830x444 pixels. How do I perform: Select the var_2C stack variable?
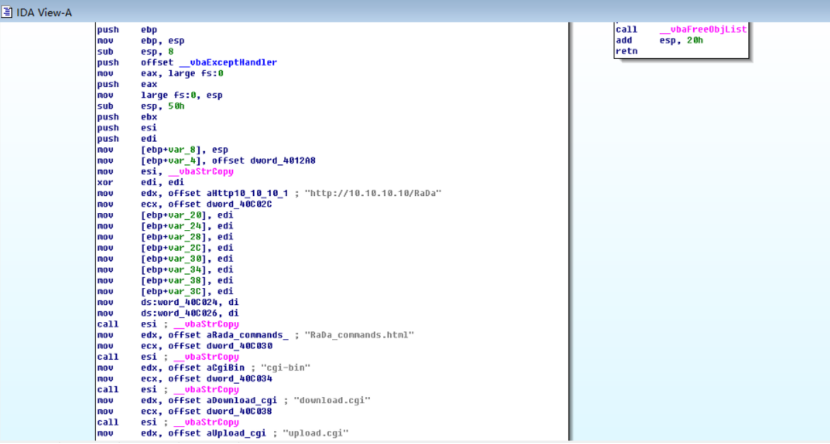point(187,248)
